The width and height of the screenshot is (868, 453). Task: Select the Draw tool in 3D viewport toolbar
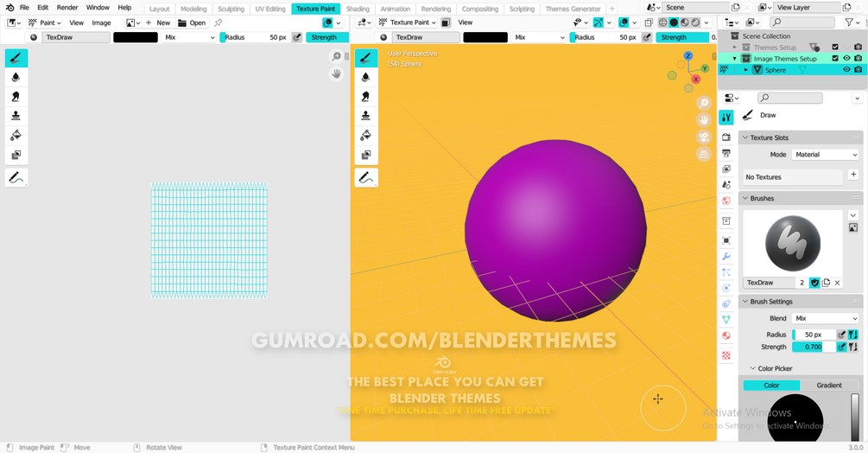tap(366, 58)
